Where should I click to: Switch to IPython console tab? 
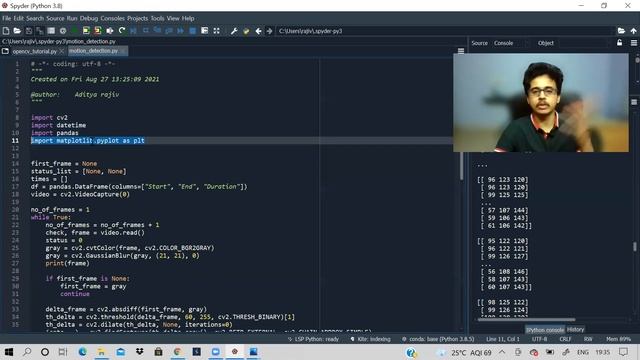point(545,330)
